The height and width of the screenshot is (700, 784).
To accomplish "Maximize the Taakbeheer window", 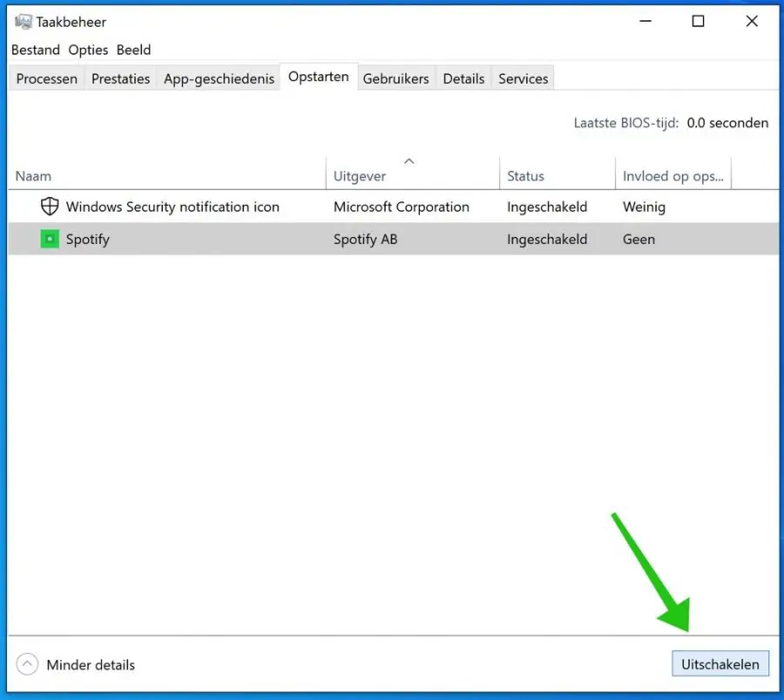I will click(698, 21).
